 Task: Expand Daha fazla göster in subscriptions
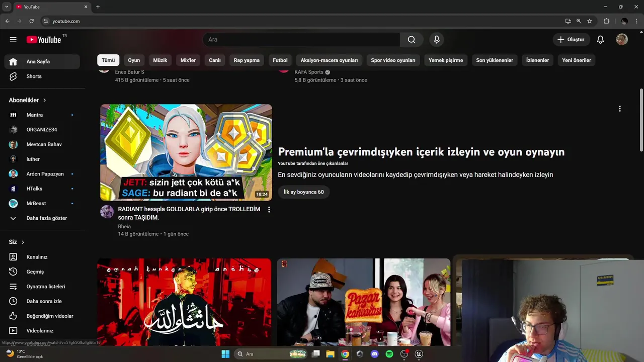point(42,218)
